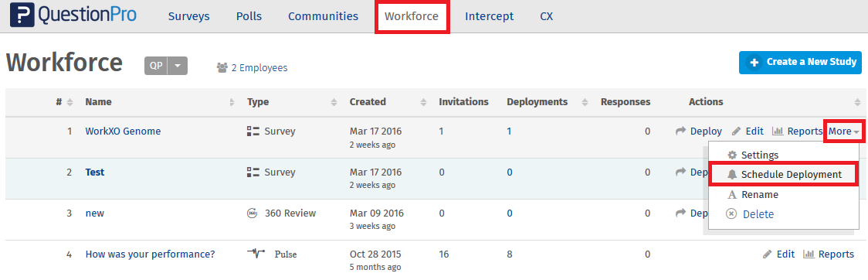
Task: Click the Deploy arrow icon in Test row
Action: (681, 172)
